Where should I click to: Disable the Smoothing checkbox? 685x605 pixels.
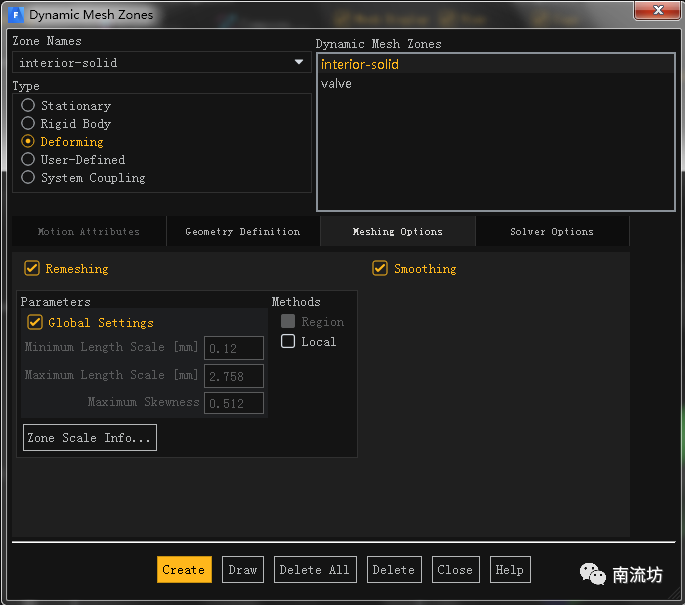click(x=380, y=268)
